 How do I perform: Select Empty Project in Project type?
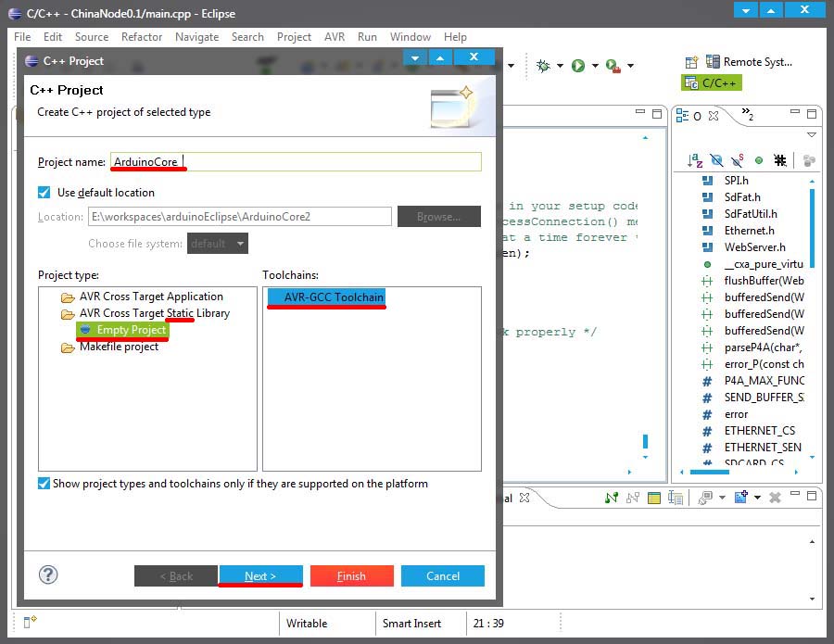click(x=123, y=330)
